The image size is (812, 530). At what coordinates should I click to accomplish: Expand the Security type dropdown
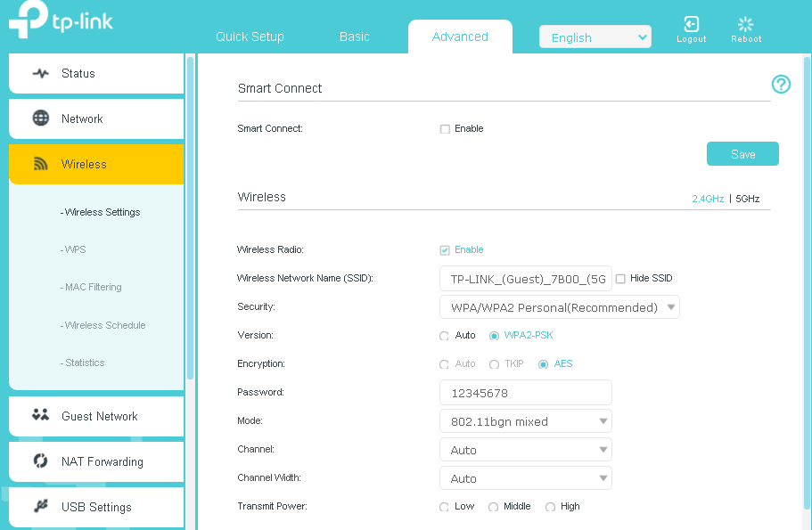(559, 307)
